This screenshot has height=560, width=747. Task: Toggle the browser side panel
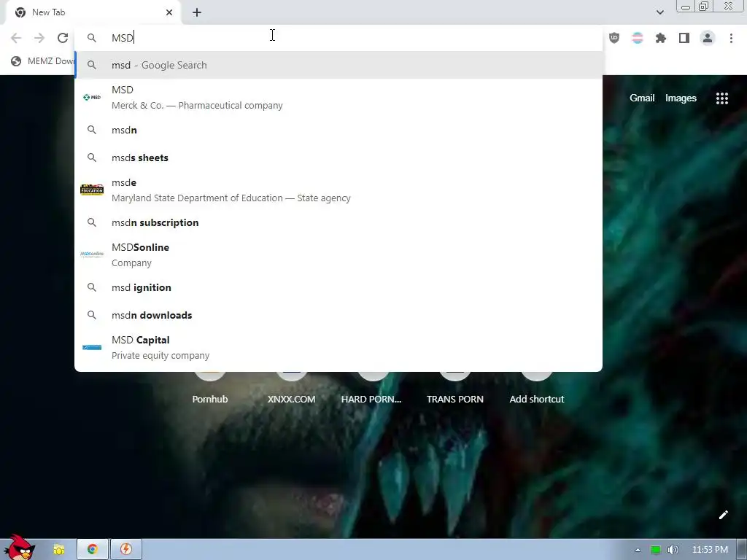pyautogui.click(x=684, y=38)
